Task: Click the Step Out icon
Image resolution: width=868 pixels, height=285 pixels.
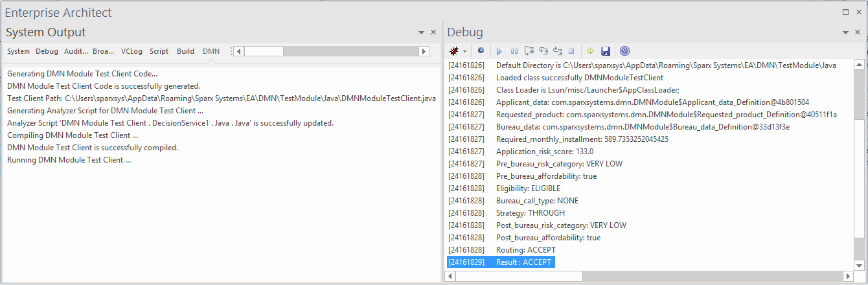Action: point(557,51)
